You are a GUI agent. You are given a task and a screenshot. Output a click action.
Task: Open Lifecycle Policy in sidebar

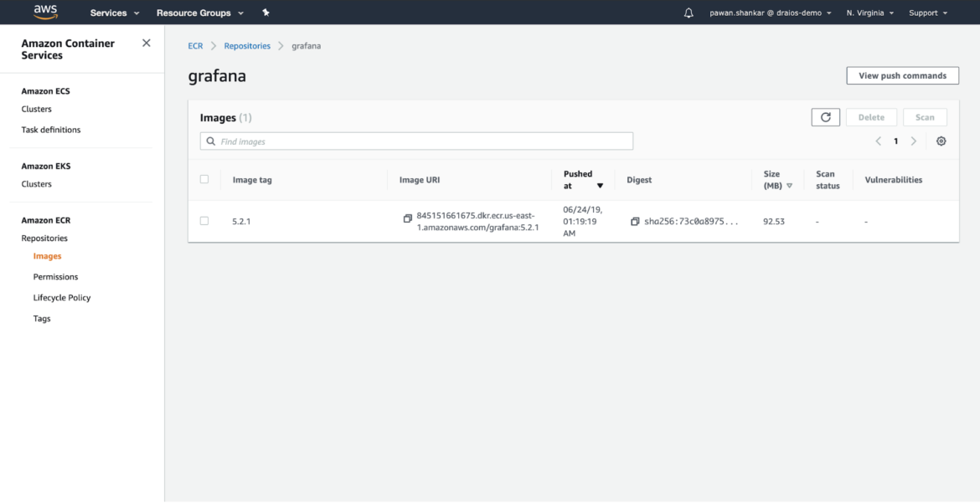(x=62, y=297)
